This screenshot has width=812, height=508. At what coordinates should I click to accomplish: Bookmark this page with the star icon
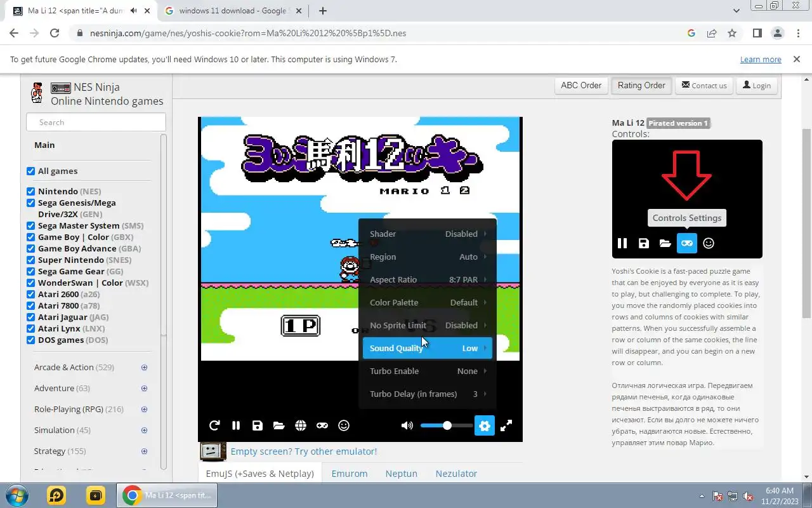732,33
